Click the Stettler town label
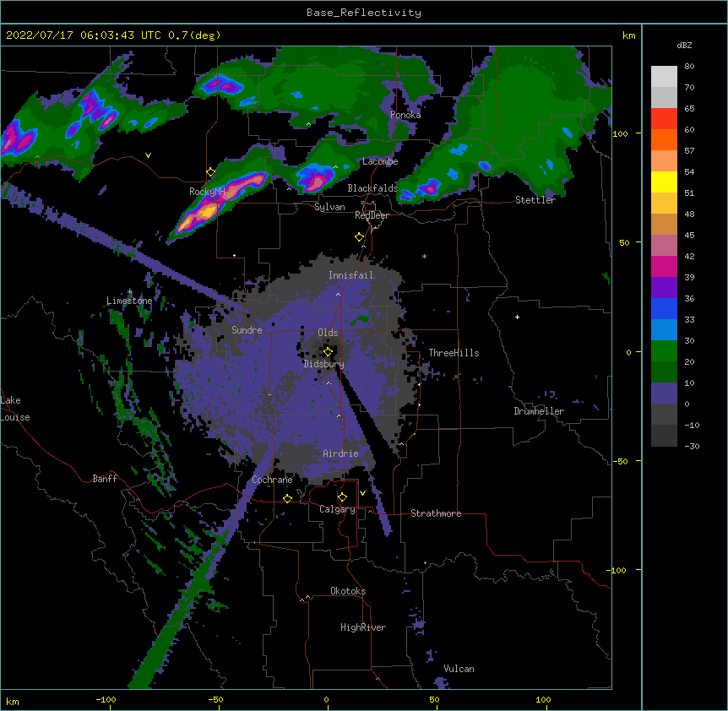This screenshot has height=711, width=728. pos(535,200)
